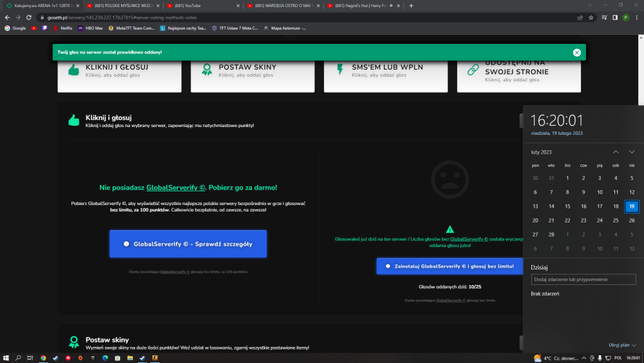644x363 pixels.
Task: Close the green vote confirmation banner
Action: tap(576, 52)
